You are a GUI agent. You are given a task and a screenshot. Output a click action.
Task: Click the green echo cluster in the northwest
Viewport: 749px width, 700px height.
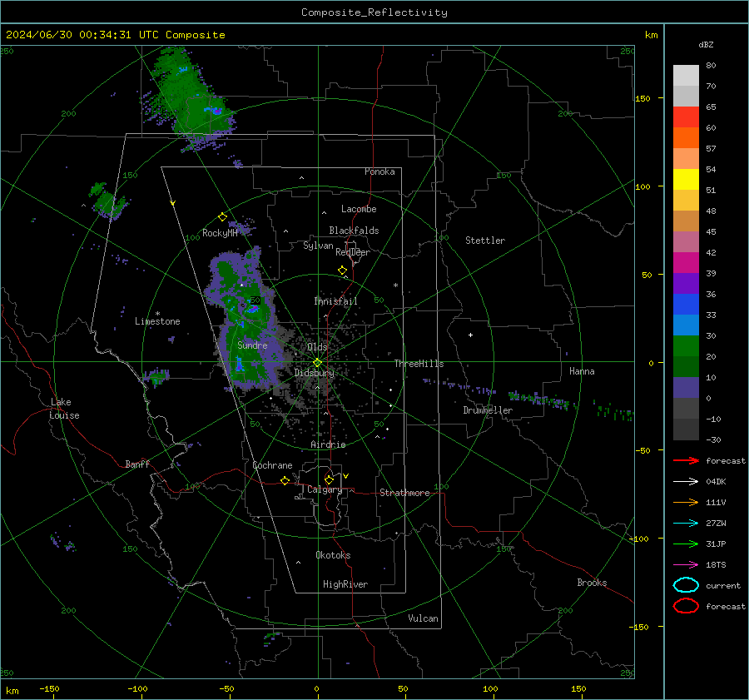pyautogui.click(x=191, y=98)
